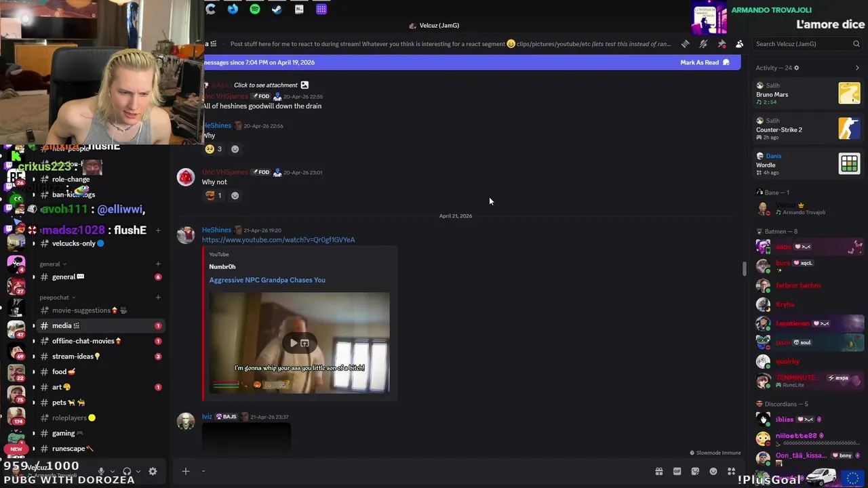868x488 pixels.
Task: Open the roleplayers channel
Action: pyautogui.click(x=99, y=418)
